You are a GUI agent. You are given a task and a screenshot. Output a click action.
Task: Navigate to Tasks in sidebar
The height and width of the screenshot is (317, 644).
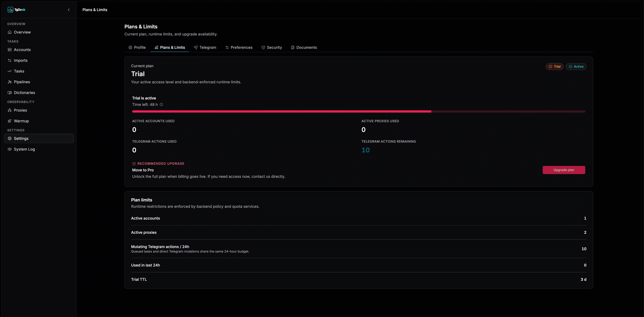click(x=39, y=71)
